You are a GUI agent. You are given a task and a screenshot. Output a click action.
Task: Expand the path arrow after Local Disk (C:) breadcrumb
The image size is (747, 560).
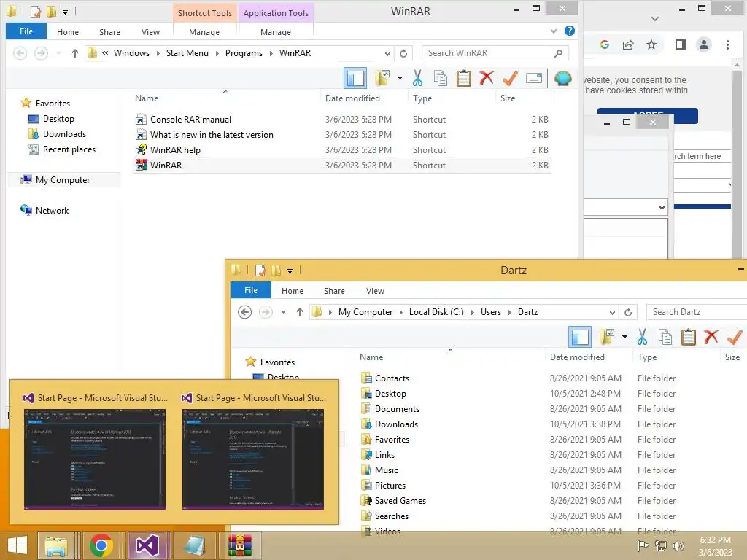472,312
